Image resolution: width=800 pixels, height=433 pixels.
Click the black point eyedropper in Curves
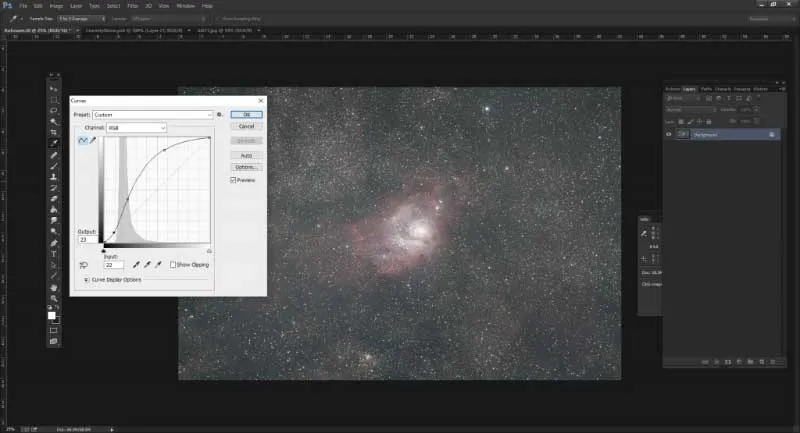tap(137, 265)
